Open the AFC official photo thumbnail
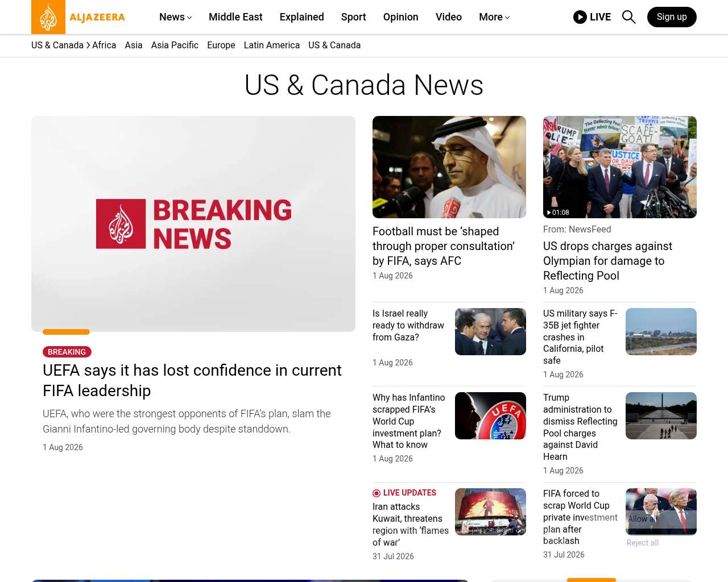This screenshot has width=728, height=582. pos(449,167)
